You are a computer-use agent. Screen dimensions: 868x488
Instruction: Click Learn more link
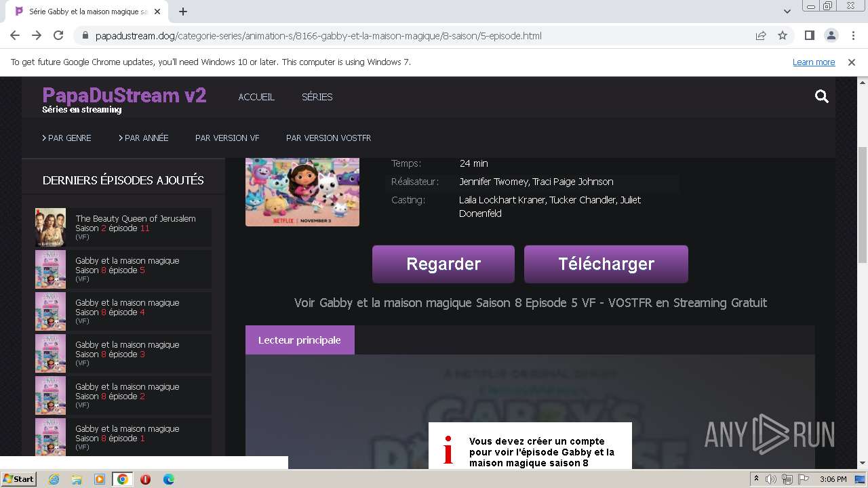pyautogui.click(x=814, y=62)
